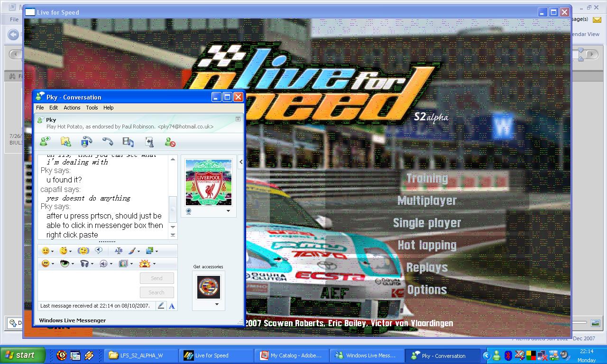Click the webcam icon under Liverpool picture
The width and height of the screenshot is (607, 364).
pos(189,211)
